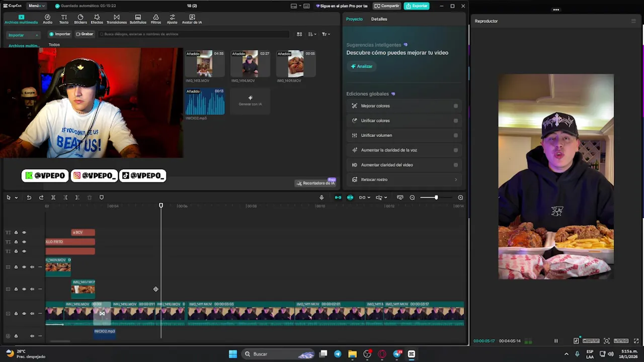Click the Recortadora de IA button
This screenshot has width=644, height=362.
[x=315, y=183]
